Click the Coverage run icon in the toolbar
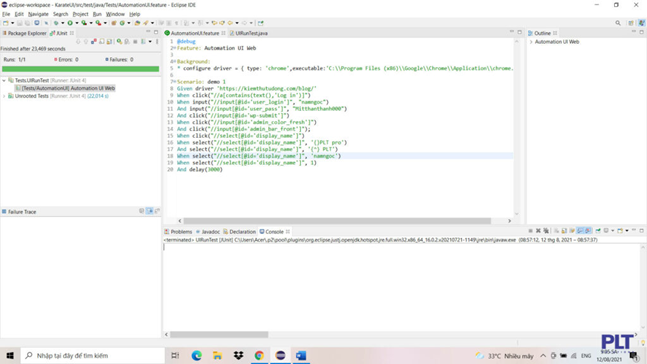This screenshot has width=647, height=364. pos(84,23)
